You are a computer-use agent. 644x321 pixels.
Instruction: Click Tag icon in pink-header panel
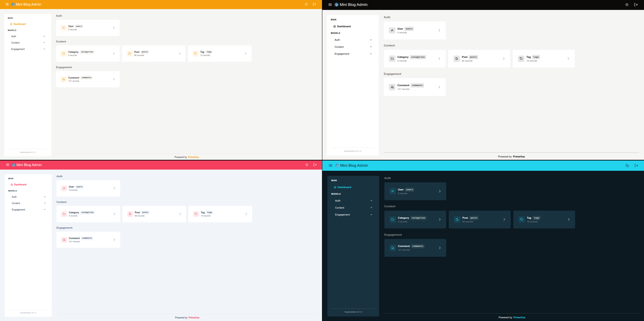[x=196, y=214]
